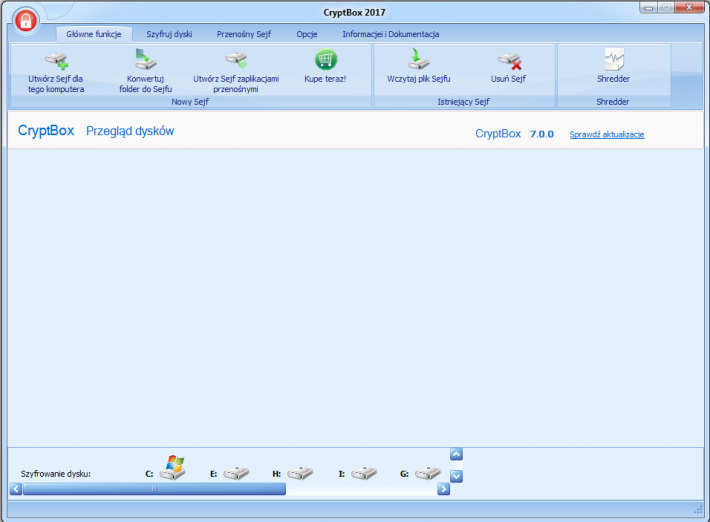The height and width of the screenshot is (522, 710).
Task: Click the Usuń Sejf delete icon
Action: click(509, 61)
